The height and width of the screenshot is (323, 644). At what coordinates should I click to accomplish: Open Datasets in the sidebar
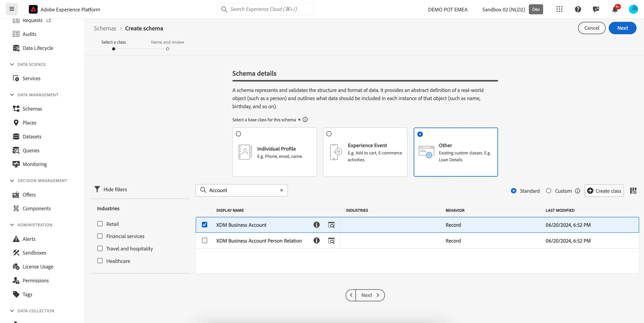(x=32, y=136)
